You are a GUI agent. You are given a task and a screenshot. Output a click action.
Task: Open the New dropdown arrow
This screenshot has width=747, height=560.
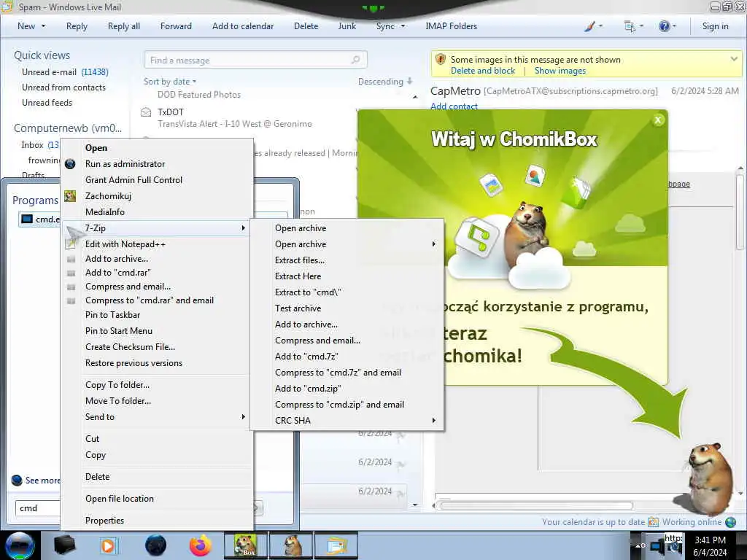(43, 26)
